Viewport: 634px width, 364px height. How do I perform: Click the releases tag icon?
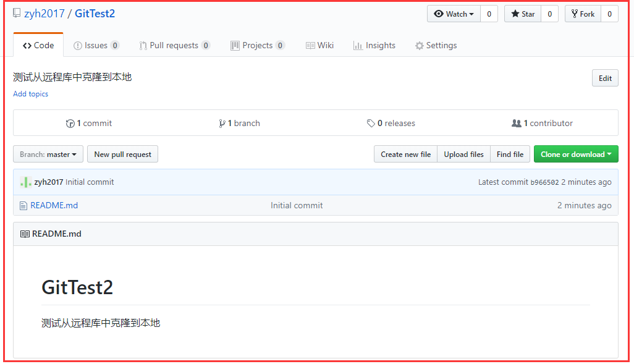pyautogui.click(x=371, y=124)
